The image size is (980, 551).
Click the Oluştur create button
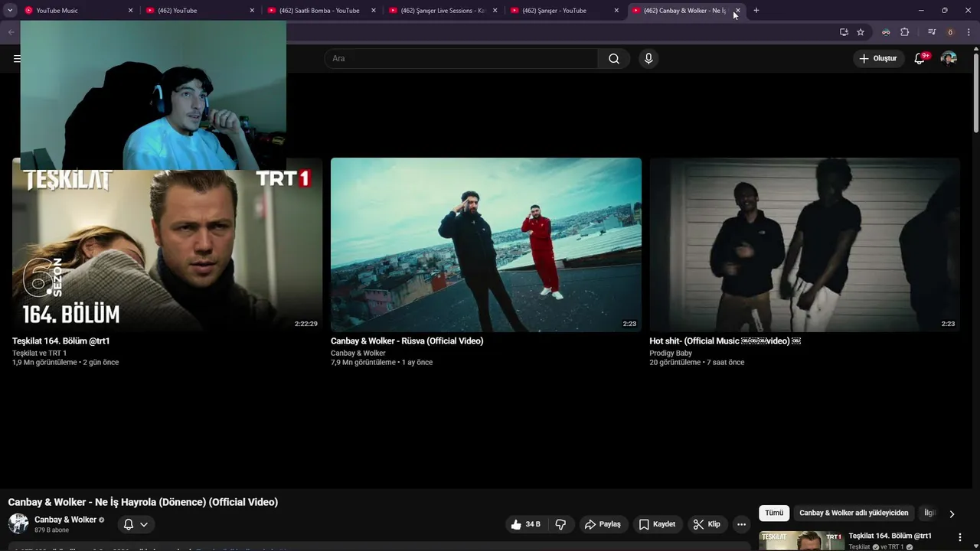pyautogui.click(x=878, y=59)
